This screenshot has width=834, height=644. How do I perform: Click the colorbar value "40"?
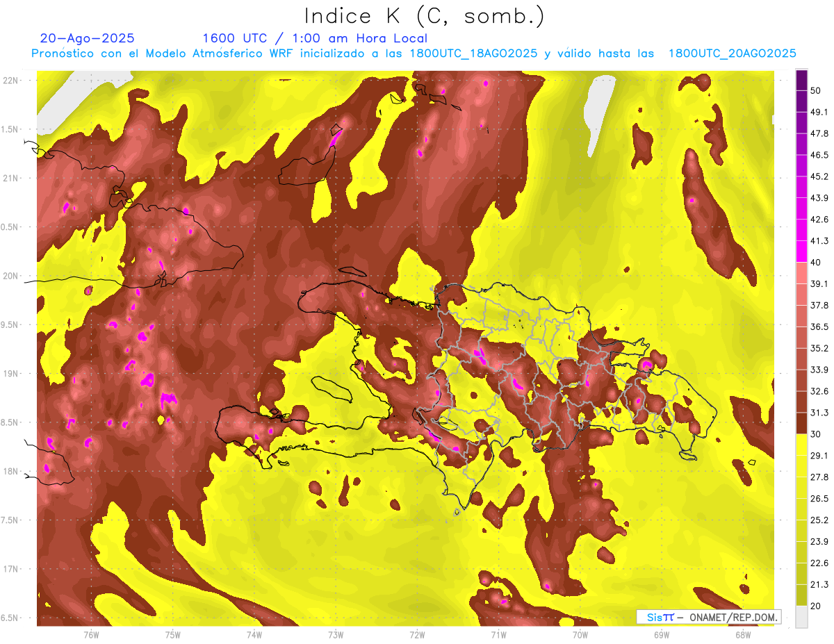click(x=816, y=262)
